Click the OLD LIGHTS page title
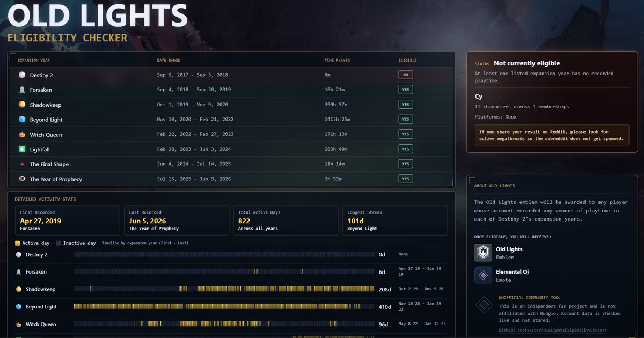The image size is (644, 338). pyautogui.click(x=98, y=16)
